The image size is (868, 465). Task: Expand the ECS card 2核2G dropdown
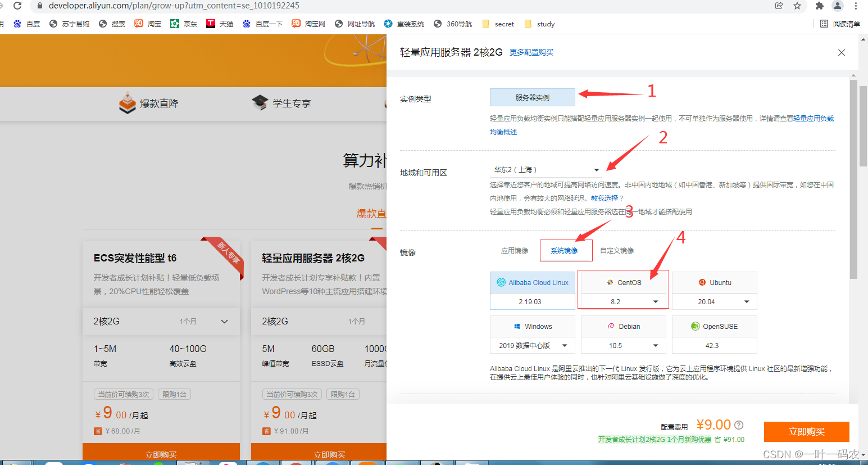click(x=161, y=322)
